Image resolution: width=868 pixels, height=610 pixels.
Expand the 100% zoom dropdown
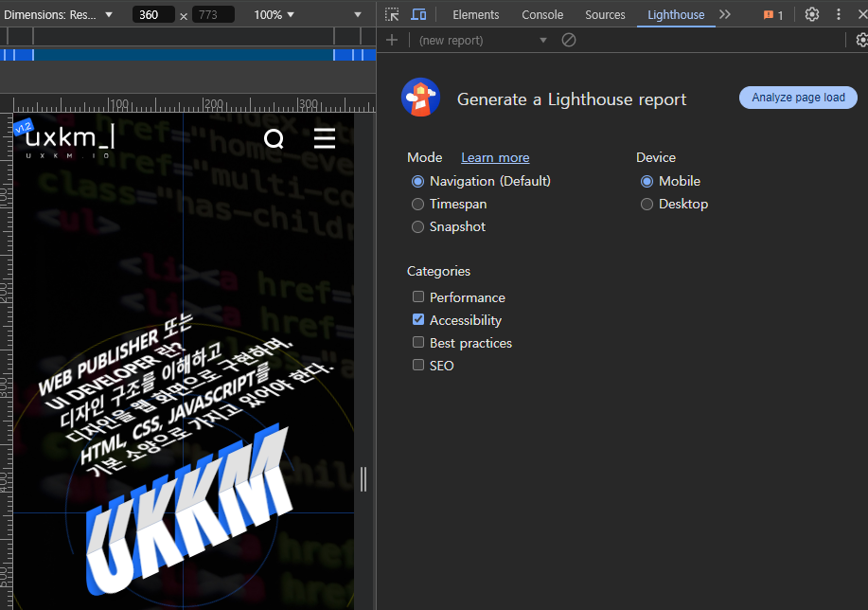275,14
